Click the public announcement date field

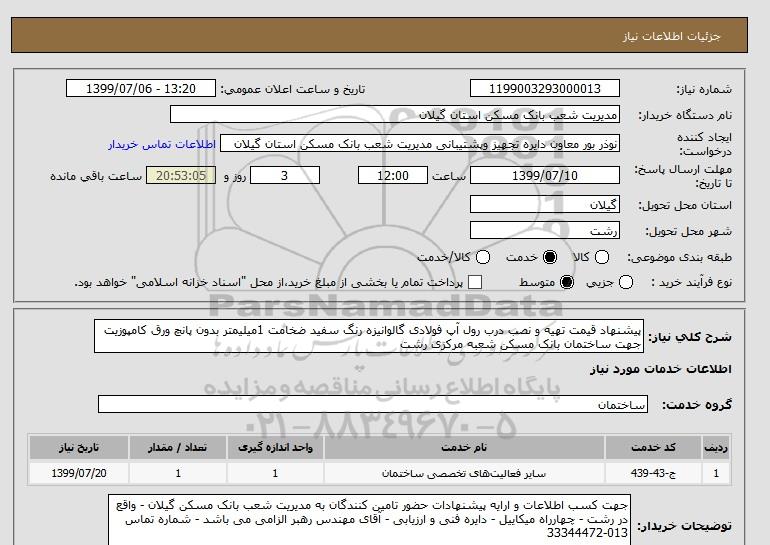coord(141,89)
